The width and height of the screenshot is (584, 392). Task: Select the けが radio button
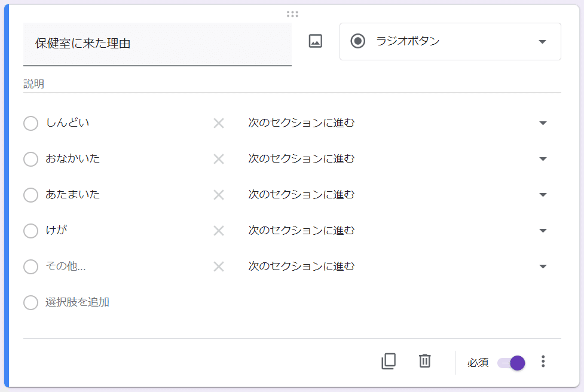point(30,231)
